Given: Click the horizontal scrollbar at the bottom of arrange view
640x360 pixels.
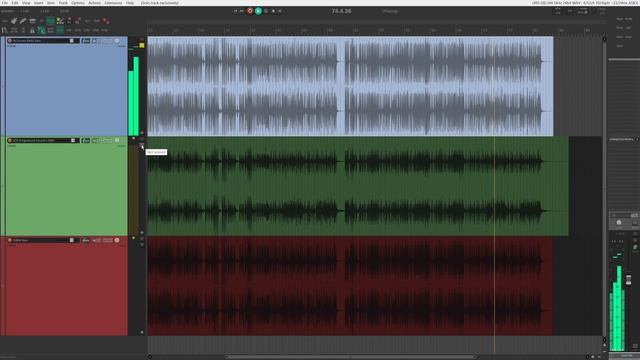Looking at the screenshot, I should 350,357.
